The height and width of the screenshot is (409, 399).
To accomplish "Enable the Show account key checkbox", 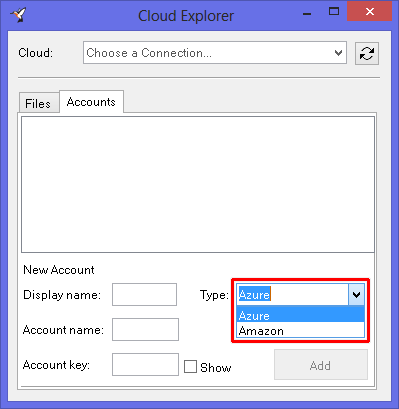I will pos(190,367).
